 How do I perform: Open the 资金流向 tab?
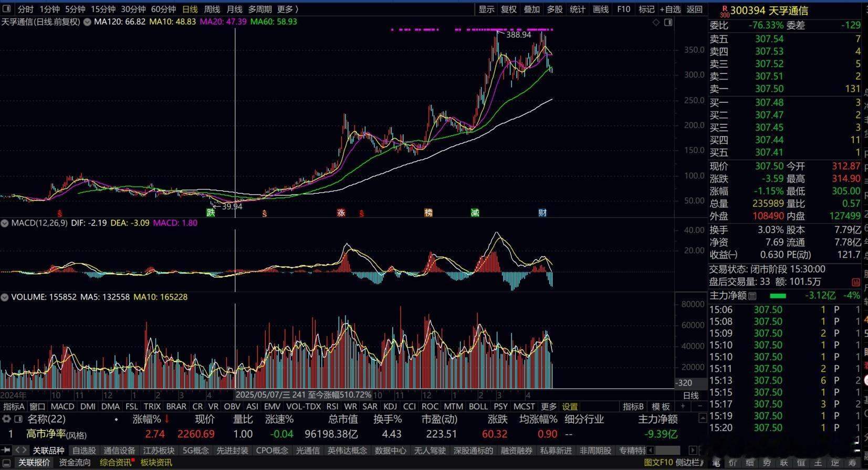pyautogui.click(x=75, y=463)
